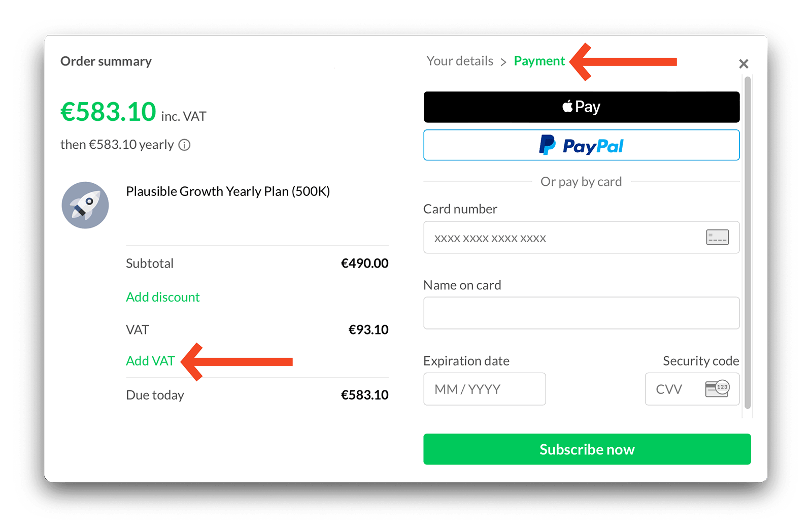
Task: Click the Subscribe now button
Action: [587, 449]
